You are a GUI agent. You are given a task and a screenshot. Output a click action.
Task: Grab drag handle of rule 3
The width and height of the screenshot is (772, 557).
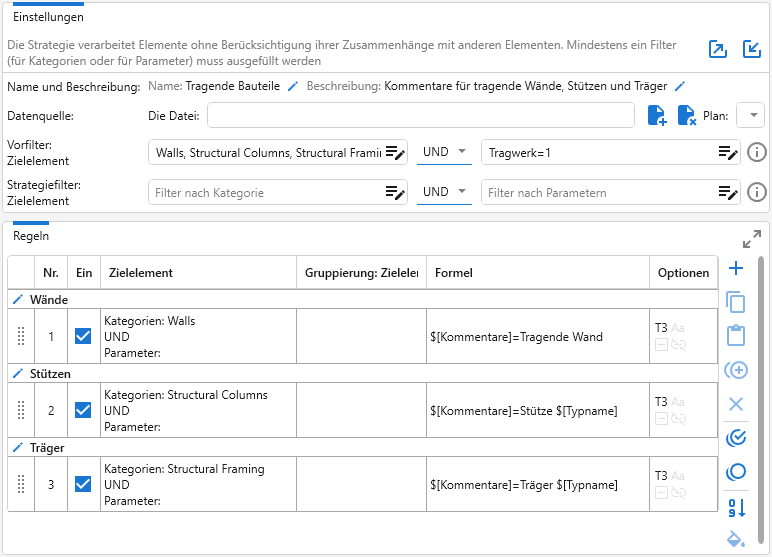[21, 484]
